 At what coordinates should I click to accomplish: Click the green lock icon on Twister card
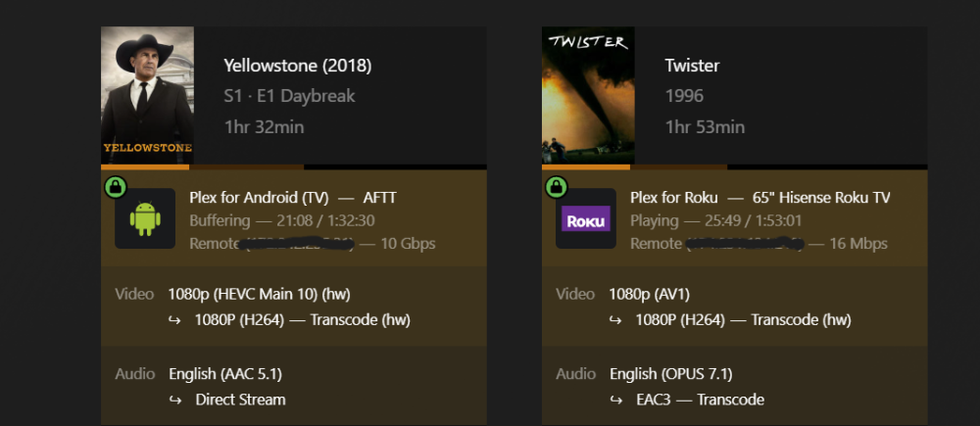click(x=557, y=187)
